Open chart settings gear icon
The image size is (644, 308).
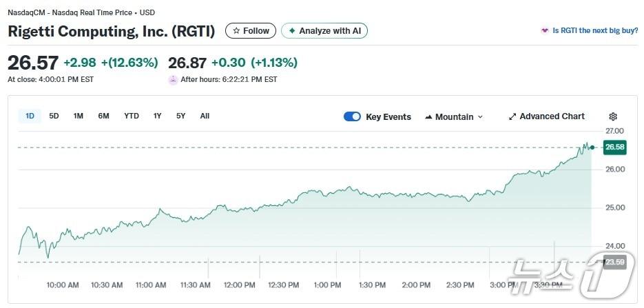click(x=613, y=117)
